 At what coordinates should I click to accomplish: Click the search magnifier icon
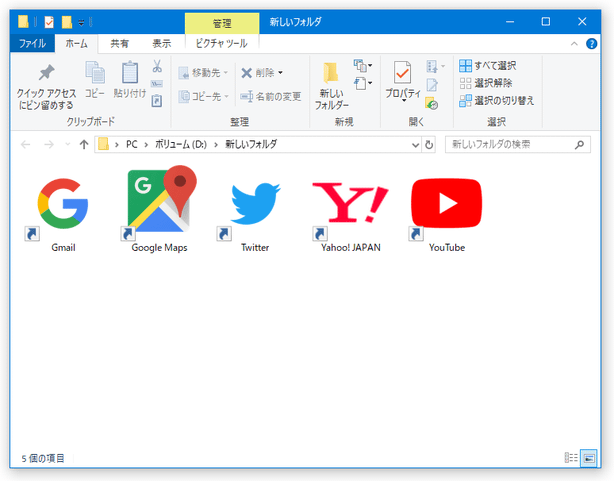580,145
